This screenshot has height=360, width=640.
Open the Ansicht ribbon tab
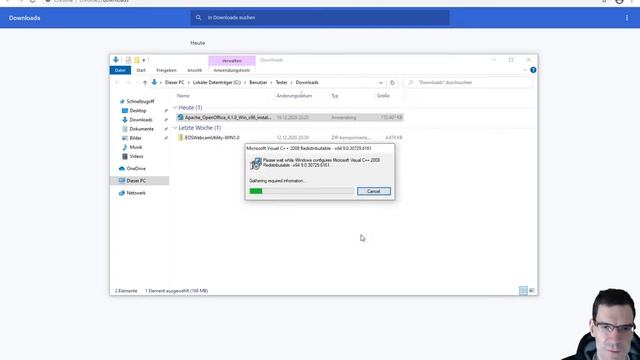point(194,70)
